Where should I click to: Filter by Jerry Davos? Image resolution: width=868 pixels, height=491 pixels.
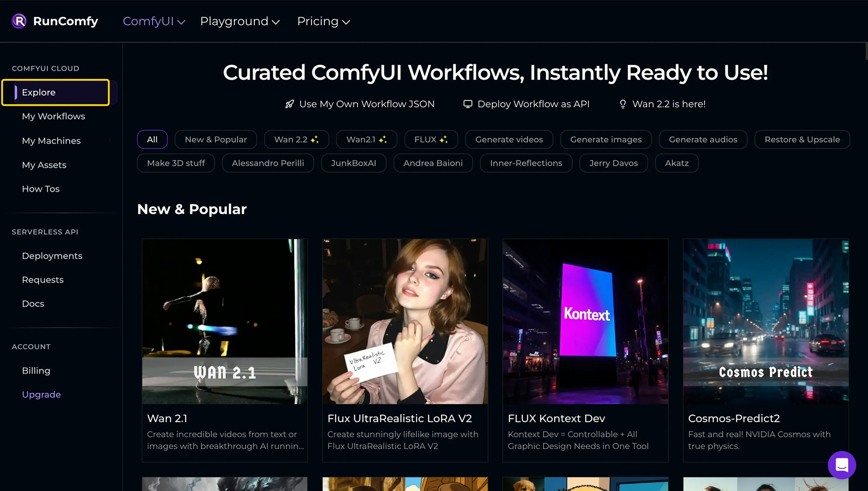pos(613,163)
